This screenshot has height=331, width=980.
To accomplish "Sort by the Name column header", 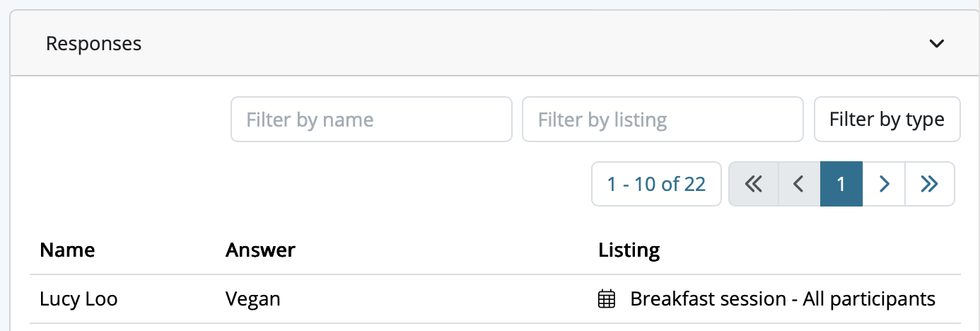I will point(67,250).
